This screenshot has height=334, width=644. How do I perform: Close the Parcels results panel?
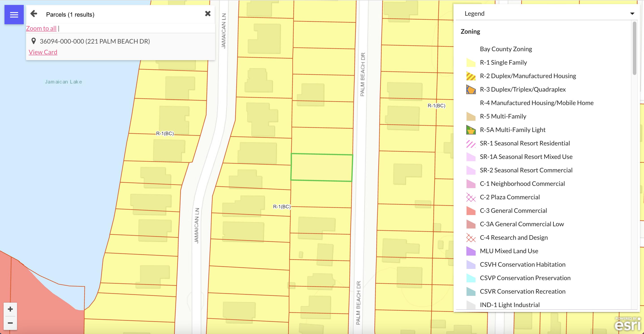coord(208,13)
